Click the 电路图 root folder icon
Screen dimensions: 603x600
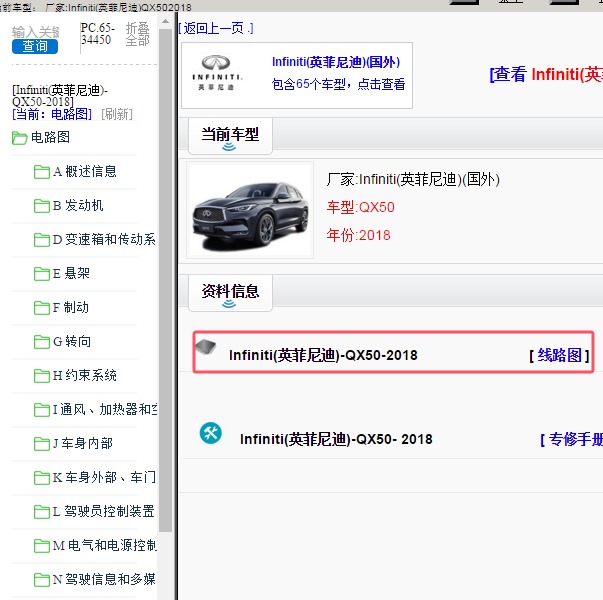click(19, 138)
